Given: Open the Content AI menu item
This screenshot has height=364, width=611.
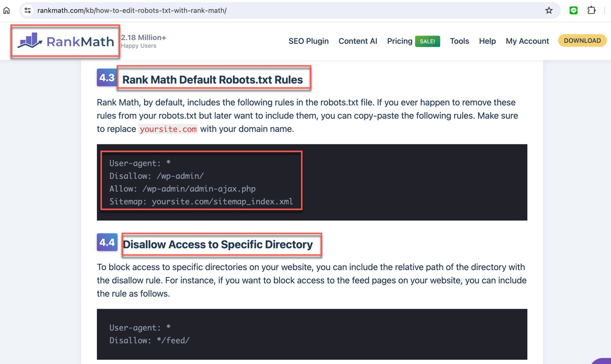Looking at the screenshot, I should coord(358,41).
